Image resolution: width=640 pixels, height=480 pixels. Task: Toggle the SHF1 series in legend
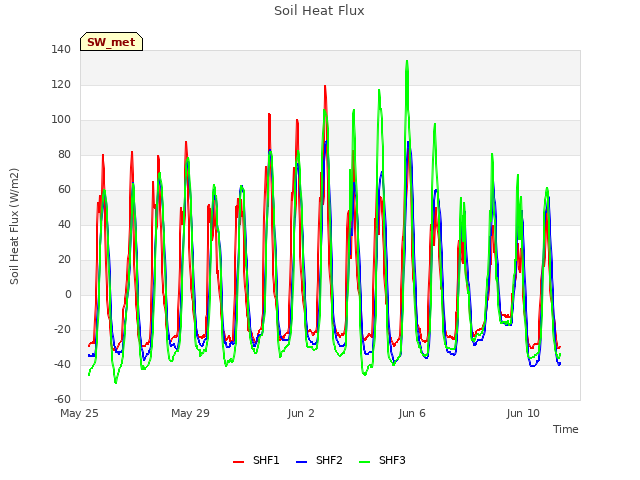tap(256, 460)
